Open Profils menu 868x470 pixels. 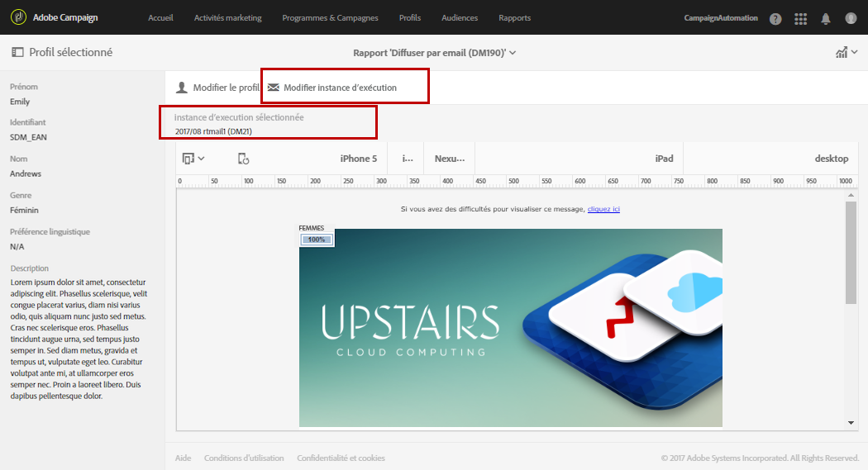pyautogui.click(x=410, y=17)
